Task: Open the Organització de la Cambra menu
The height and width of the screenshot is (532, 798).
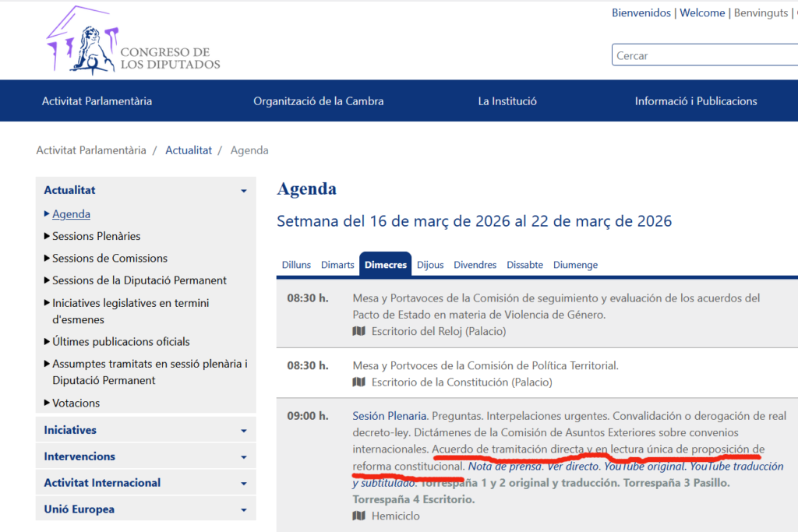Action: pyautogui.click(x=318, y=101)
